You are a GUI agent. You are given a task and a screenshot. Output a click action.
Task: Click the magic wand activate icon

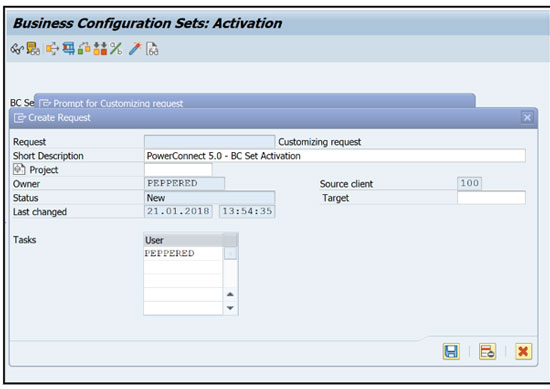point(135,49)
